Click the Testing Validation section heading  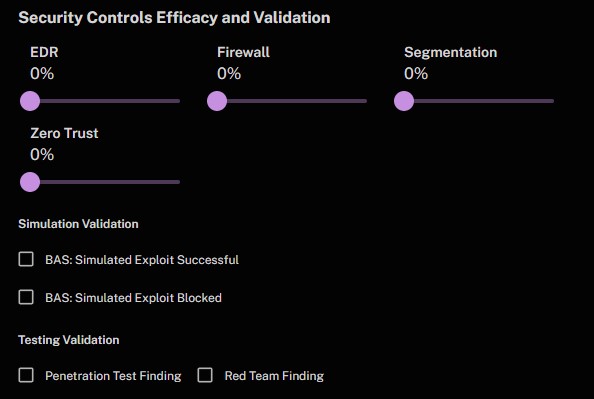point(69,340)
